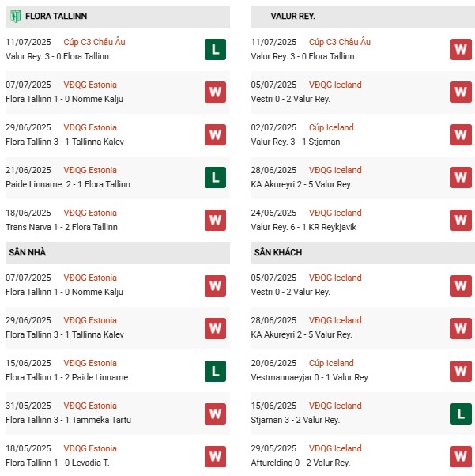The image size is (475, 476).
Task: Click the green L badge for 11/07/2025 Flora match
Action: tap(215, 49)
